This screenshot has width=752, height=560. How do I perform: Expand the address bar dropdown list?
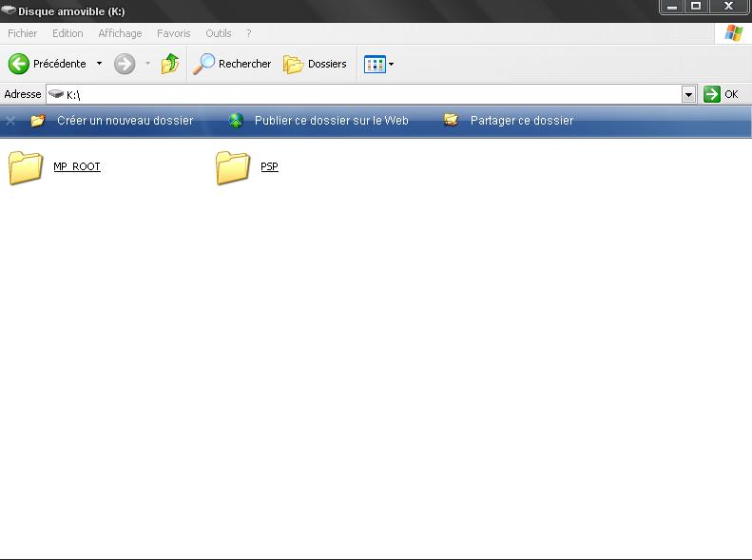(688, 94)
